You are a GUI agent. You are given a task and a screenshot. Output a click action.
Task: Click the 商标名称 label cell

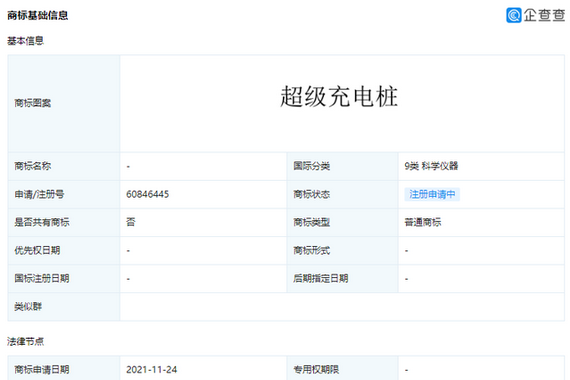64,166
